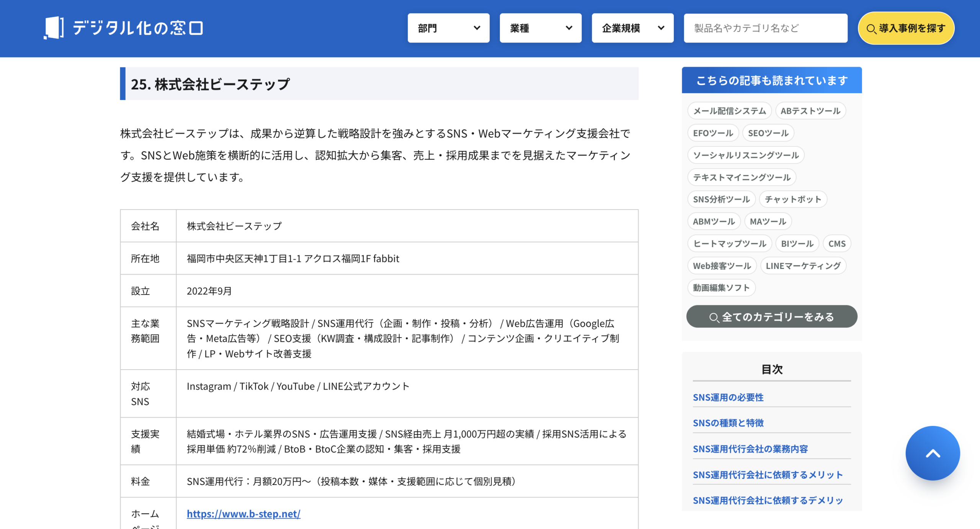This screenshot has width=980, height=529.
Task: Select the ABテストツール tag
Action: click(810, 111)
